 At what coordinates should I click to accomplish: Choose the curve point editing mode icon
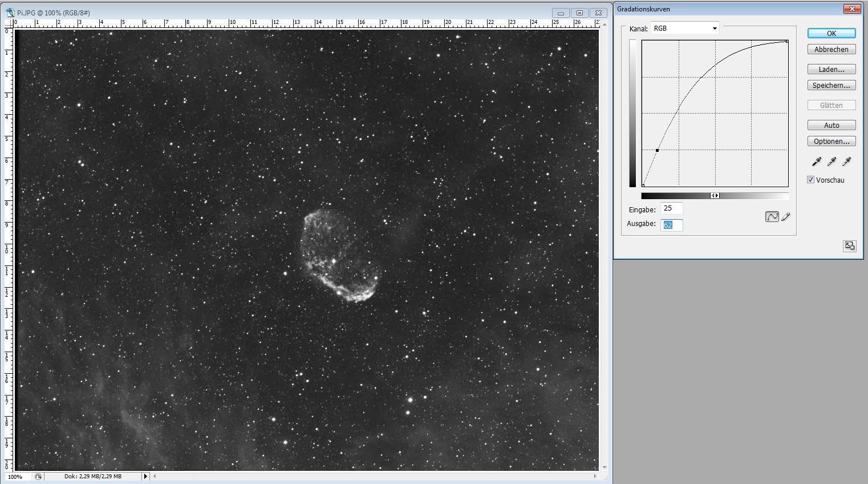point(772,217)
